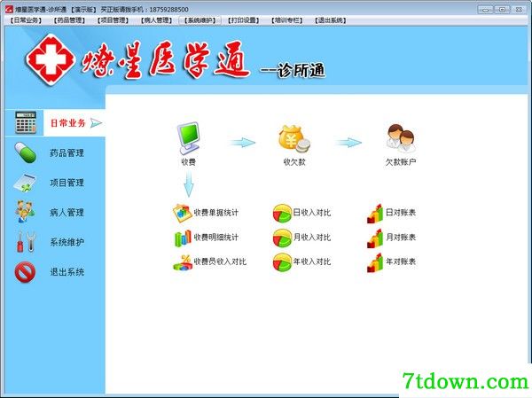Click the 日收入对比 pie chart icon

tap(282, 213)
